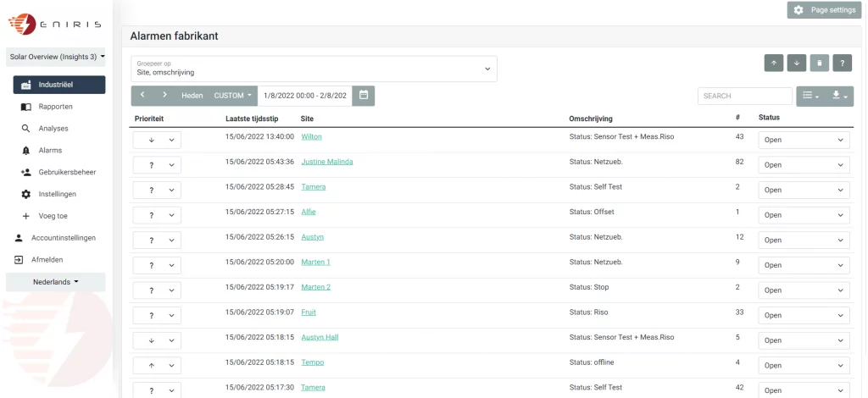Go to Analyses in the sidebar
868x398 pixels.
[53, 128]
